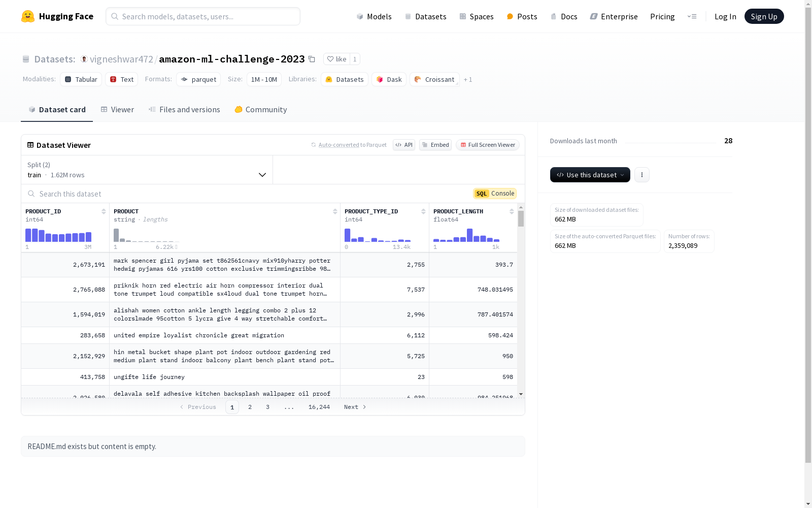Image resolution: width=812 pixels, height=508 pixels.
Task: Click the Sign Up button
Action: [764, 16]
